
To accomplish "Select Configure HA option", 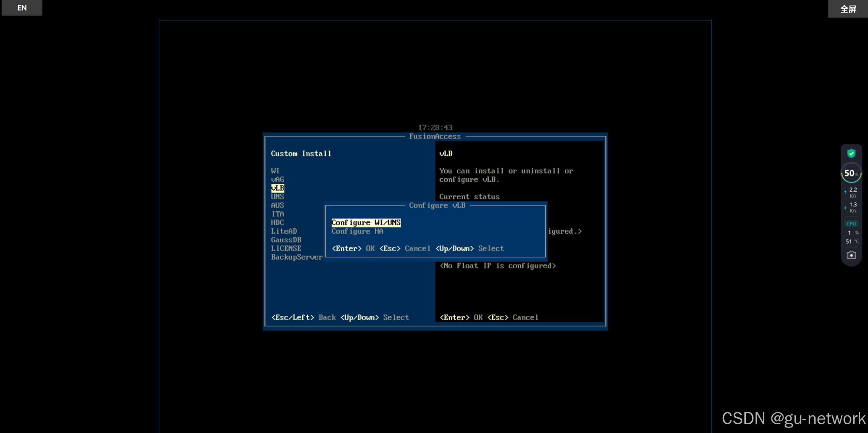I will pos(357,231).
